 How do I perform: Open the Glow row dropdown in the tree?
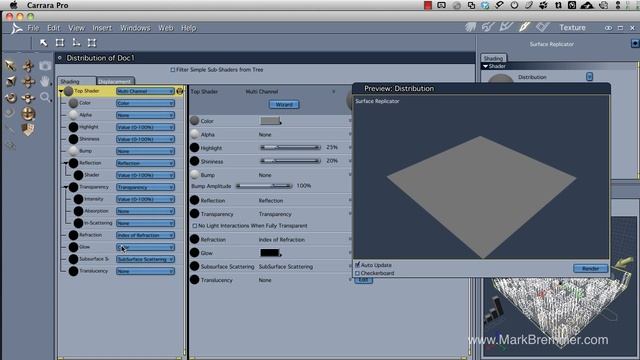coord(145,247)
